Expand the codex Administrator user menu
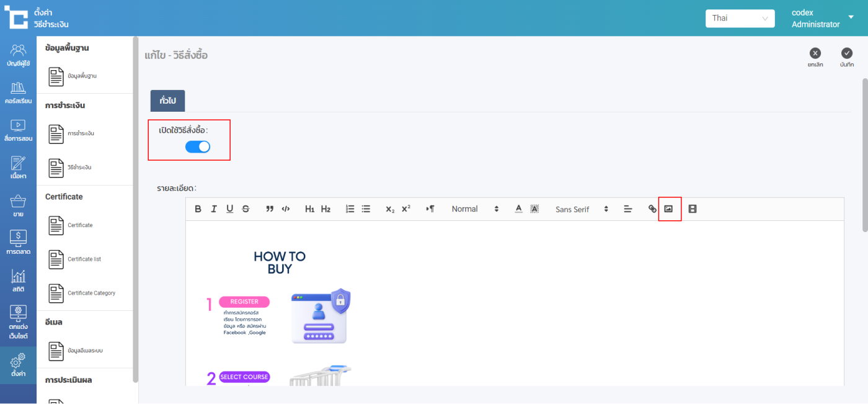Viewport: 868px width, 404px height. 851,17
